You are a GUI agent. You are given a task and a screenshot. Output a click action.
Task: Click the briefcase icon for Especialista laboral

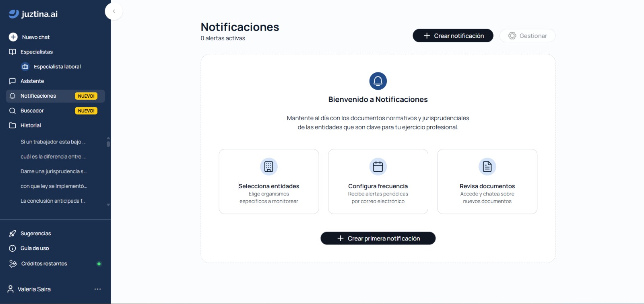click(x=25, y=66)
